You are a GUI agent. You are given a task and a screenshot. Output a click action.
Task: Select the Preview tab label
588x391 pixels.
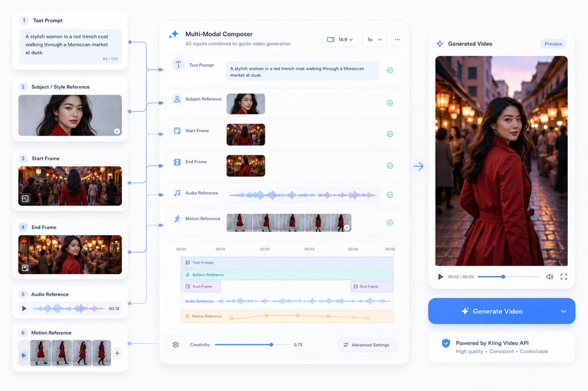pyautogui.click(x=553, y=44)
